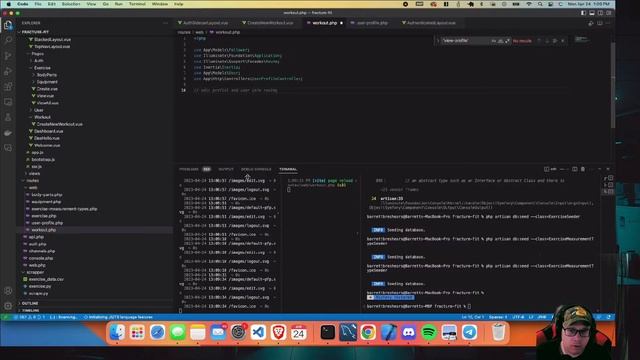Open CreateNewWorkout.vue in explorer tree

tap(59, 124)
